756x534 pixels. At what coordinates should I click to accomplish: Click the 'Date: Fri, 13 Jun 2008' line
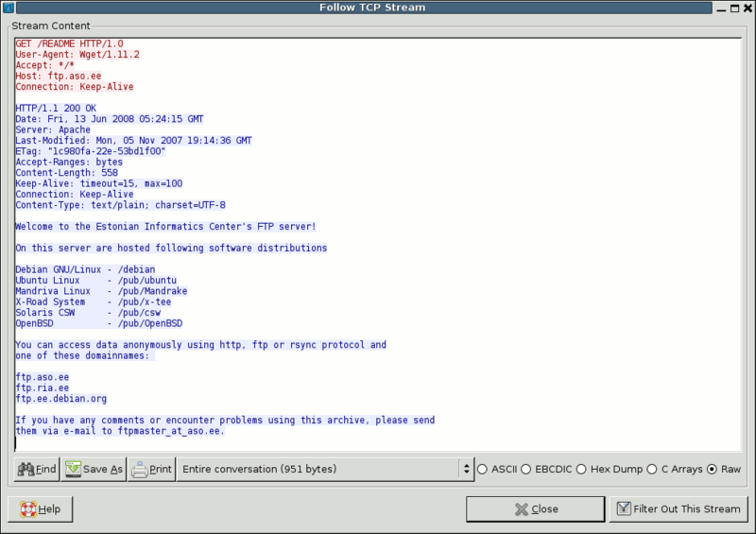tap(110, 119)
